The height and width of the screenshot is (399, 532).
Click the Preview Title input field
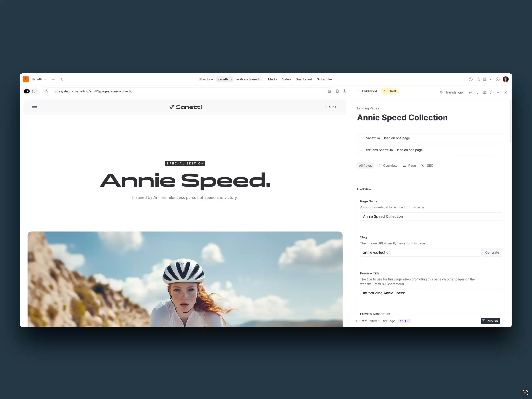(x=431, y=293)
